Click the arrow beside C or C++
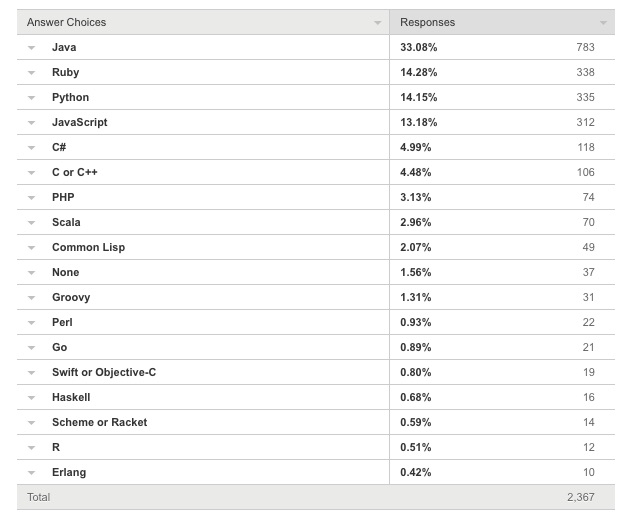 click(31, 173)
